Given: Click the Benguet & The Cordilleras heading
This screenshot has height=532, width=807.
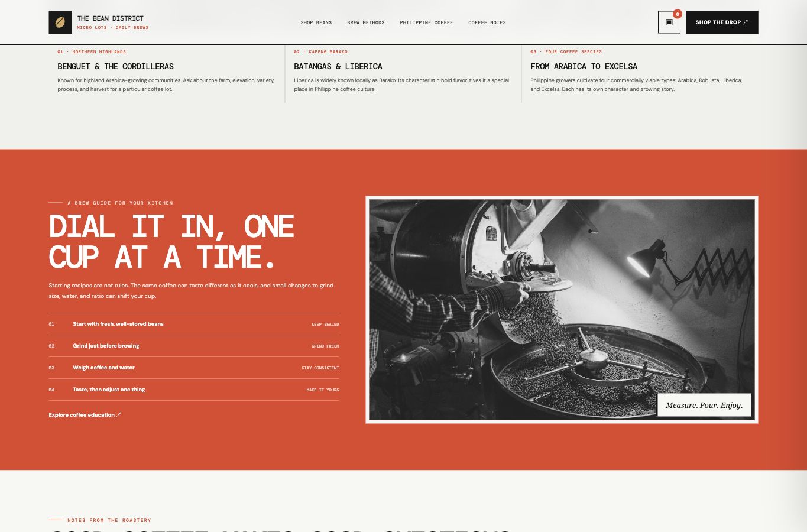Looking at the screenshot, I should click(116, 66).
